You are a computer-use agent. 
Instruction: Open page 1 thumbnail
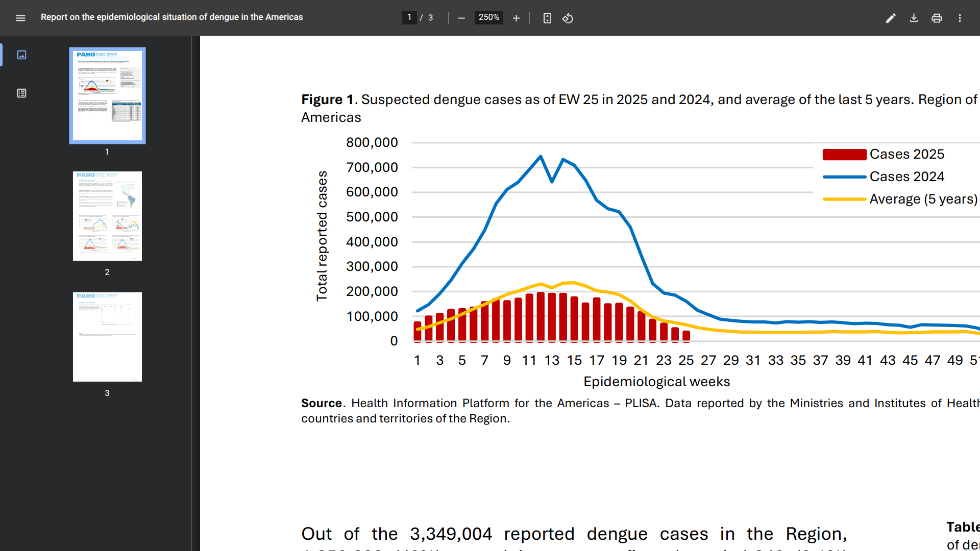[x=107, y=95]
